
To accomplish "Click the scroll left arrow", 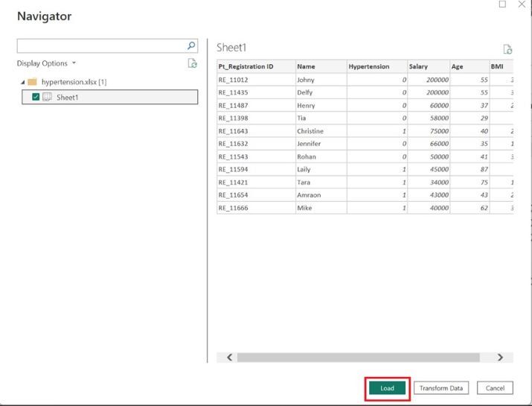I will pos(230,358).
